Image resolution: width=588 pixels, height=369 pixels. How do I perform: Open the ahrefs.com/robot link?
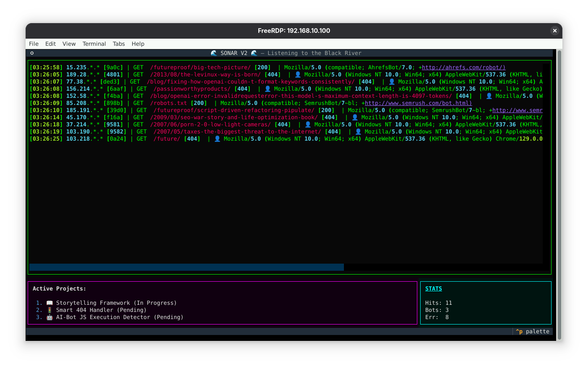[x=463, y=67]
